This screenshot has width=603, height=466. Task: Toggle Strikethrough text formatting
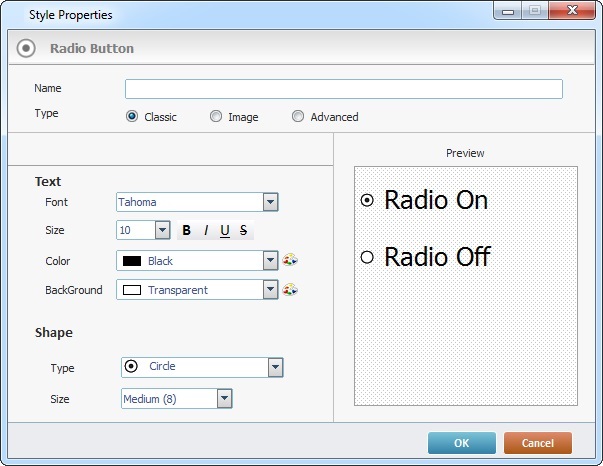[243, 231]
